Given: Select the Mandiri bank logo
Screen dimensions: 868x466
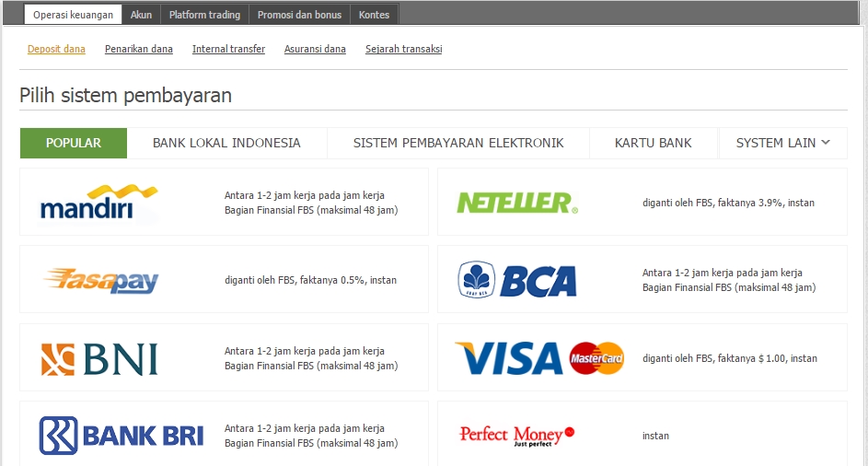Looking at the screenshot, I should click(99, 203).
